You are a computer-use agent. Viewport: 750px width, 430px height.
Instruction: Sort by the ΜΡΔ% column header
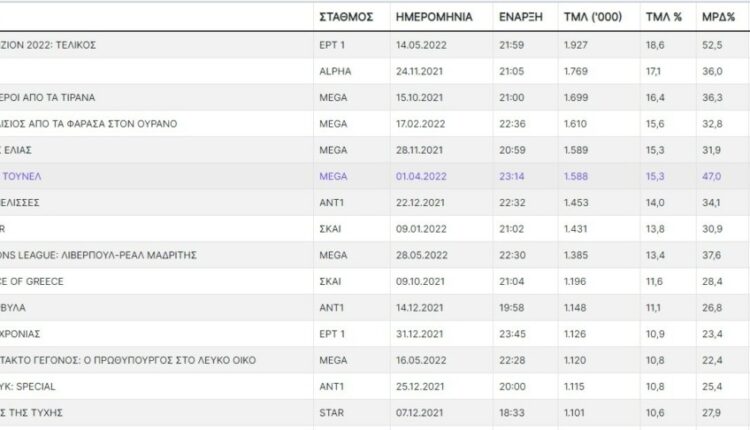coord(718,17)
